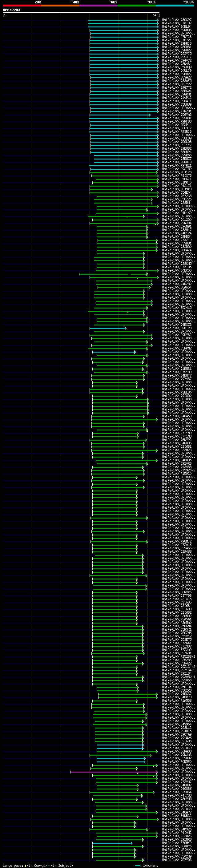
Task: Select hit label UniRef100_B0EC55
Action: (x=177, y=271)
